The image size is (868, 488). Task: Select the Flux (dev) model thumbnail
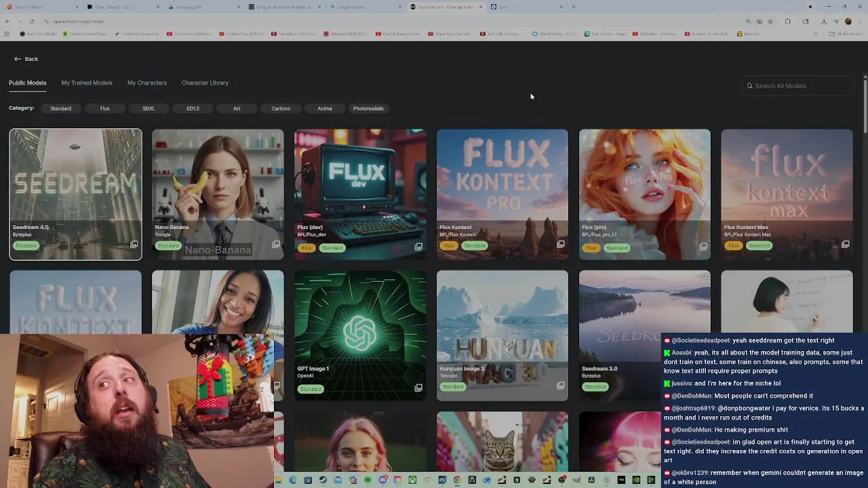pos(360,195)
